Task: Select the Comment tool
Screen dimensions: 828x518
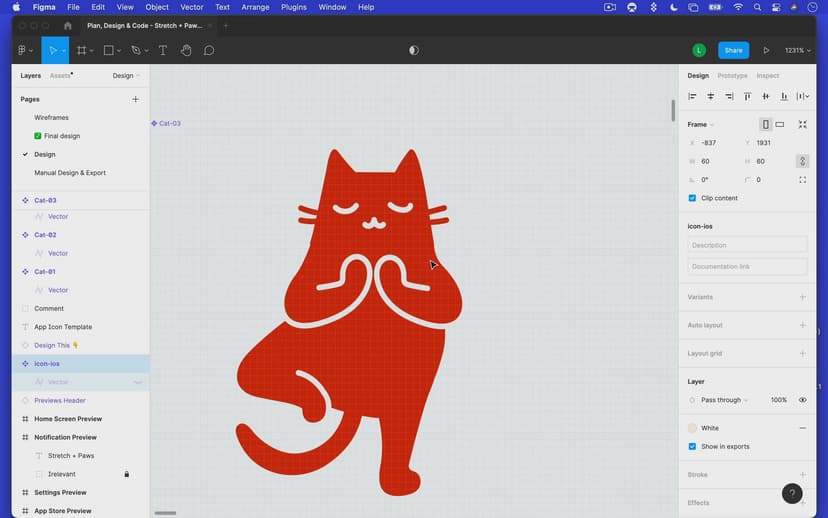Action: tap(209, 50)
